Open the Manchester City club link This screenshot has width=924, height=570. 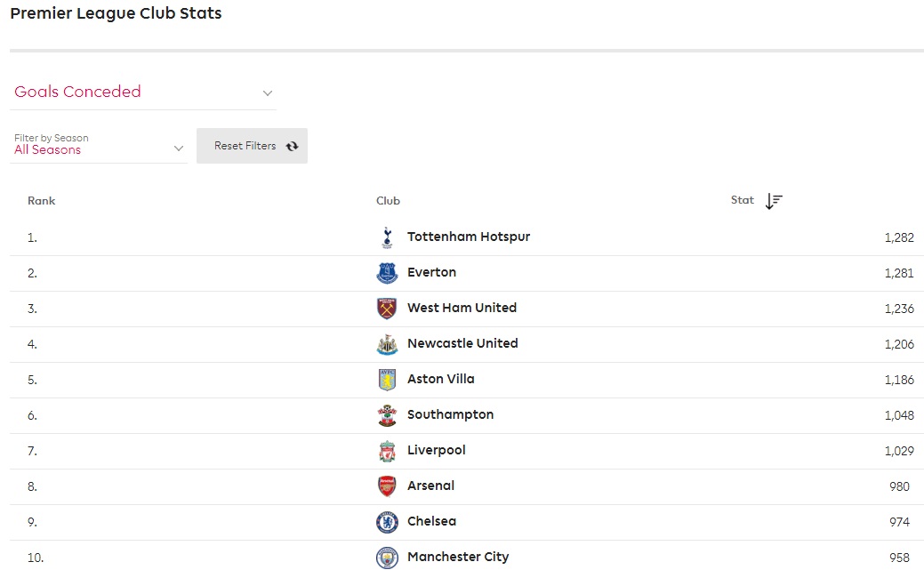pyautogui.click(x=458, y=557)
